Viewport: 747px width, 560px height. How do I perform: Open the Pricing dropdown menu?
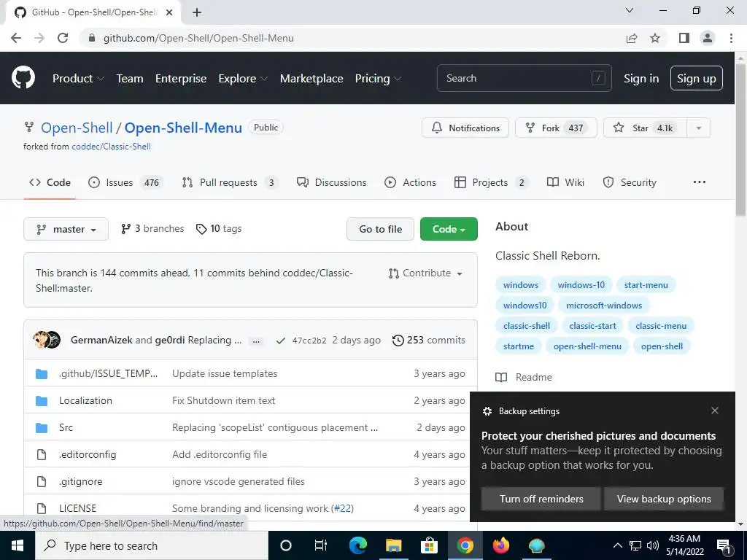[378, 79]
